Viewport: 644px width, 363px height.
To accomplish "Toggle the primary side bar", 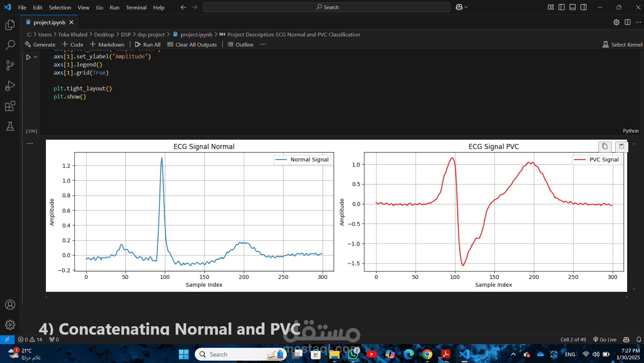I will 562,7.
